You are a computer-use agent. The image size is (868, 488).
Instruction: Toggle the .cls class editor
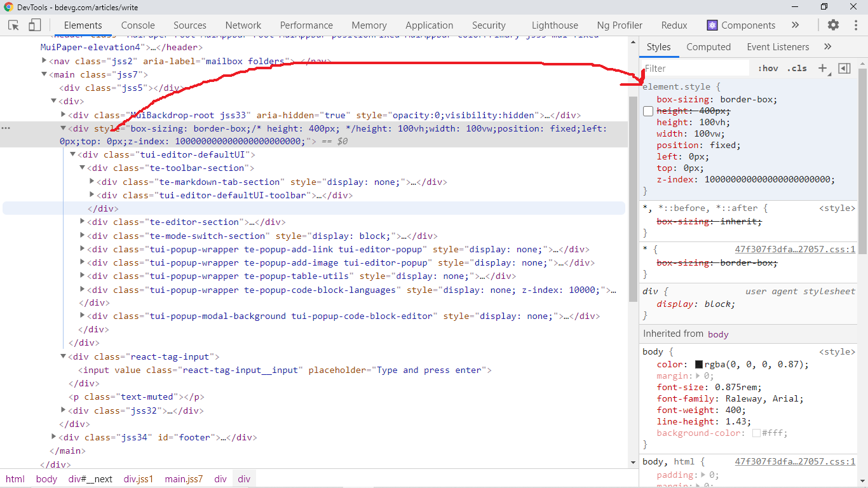coord(797,68)
